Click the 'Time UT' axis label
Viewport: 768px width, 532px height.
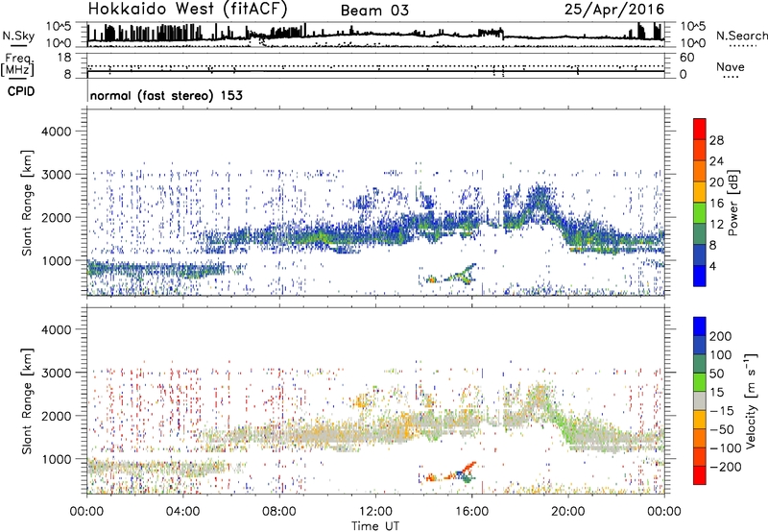(x=375, y=525)
